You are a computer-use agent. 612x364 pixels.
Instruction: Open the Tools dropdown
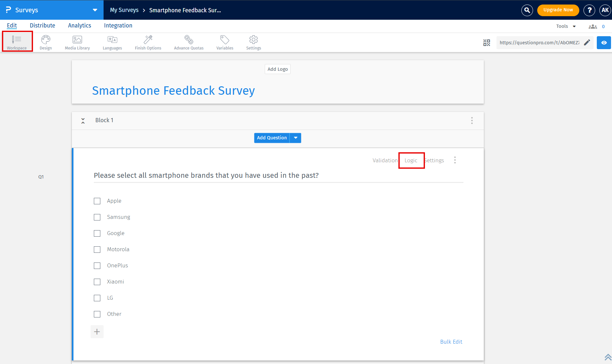(x=565, y=26)
